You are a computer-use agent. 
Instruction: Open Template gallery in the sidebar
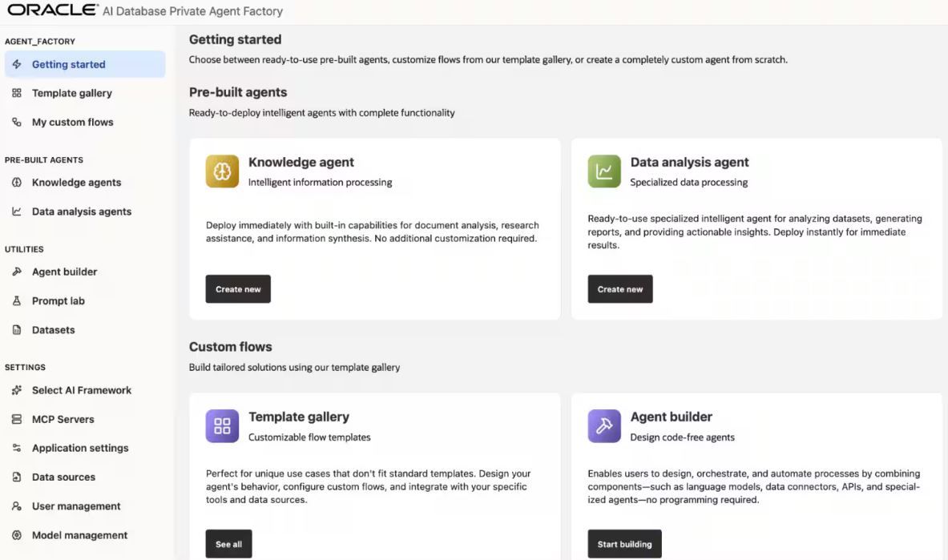85,93
